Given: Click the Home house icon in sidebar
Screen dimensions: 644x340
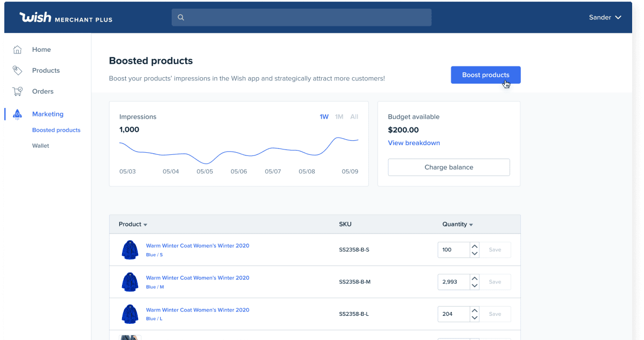Looking at the screenshot, I should point(17,50).
